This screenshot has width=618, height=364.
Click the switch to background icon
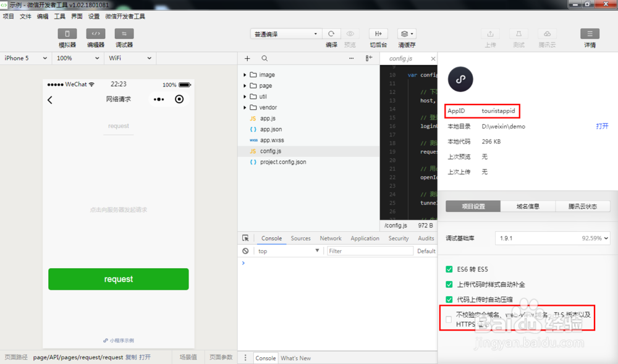[378, 34]
